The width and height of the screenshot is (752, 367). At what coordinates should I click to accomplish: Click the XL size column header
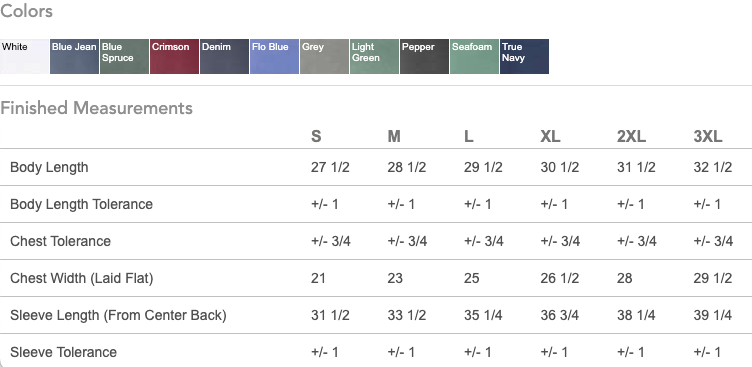(x=550, y=137)
